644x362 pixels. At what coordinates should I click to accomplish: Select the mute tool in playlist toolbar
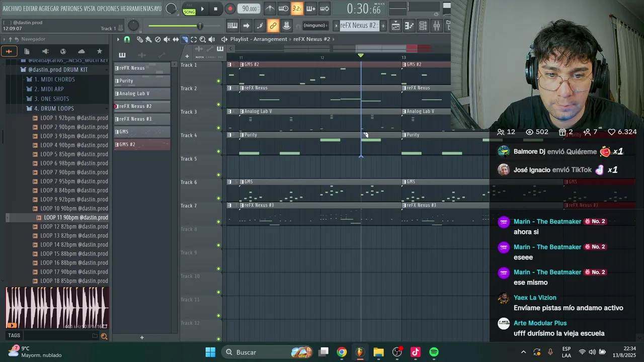click(x=167, y=39)
